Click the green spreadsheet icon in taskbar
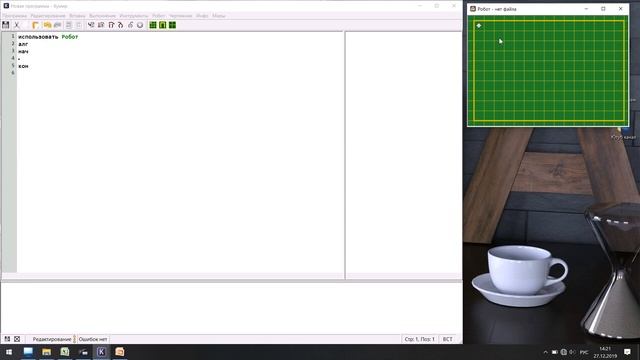Image resolution: width=640 pixels, height=360 pixels. [65, 352]
